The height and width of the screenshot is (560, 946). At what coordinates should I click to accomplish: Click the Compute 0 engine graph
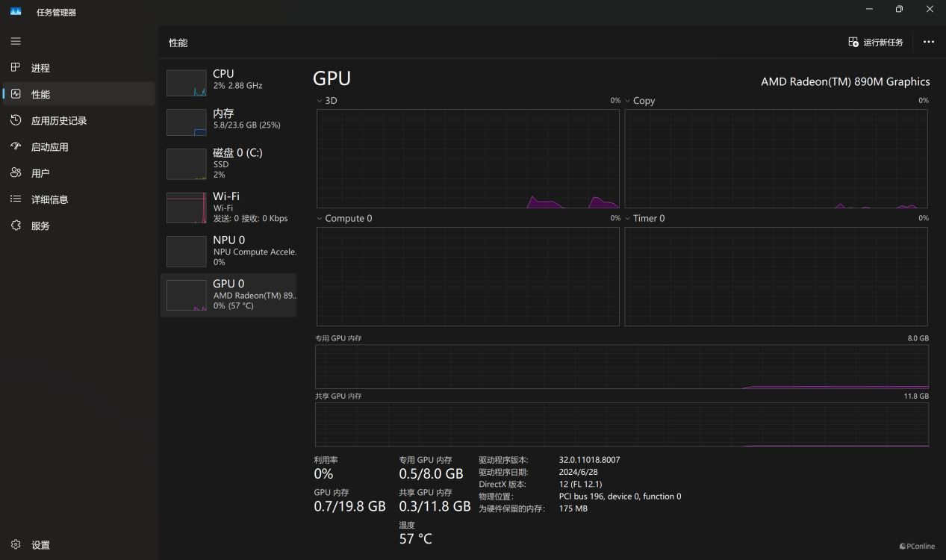(468, 276)
